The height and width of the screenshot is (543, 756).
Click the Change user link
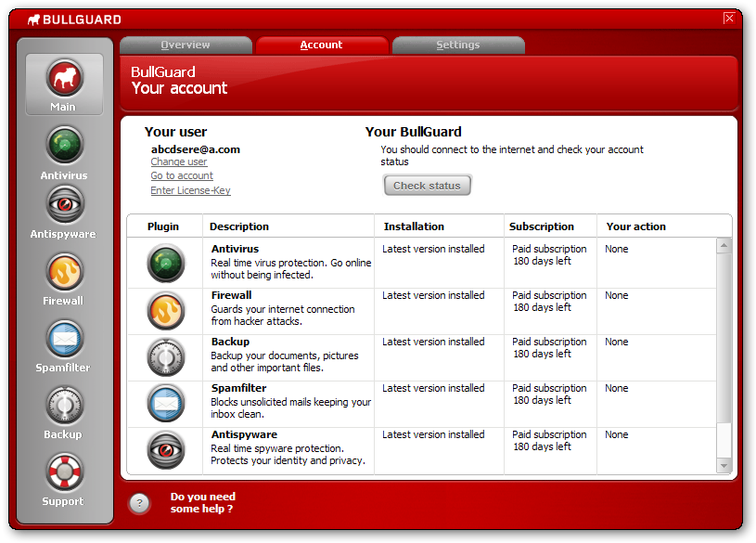pyautogui.click(x=178, y=162)
